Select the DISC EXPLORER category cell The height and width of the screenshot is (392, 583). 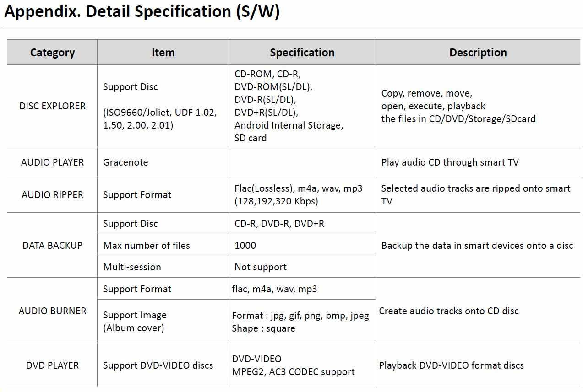coord(52,106)
